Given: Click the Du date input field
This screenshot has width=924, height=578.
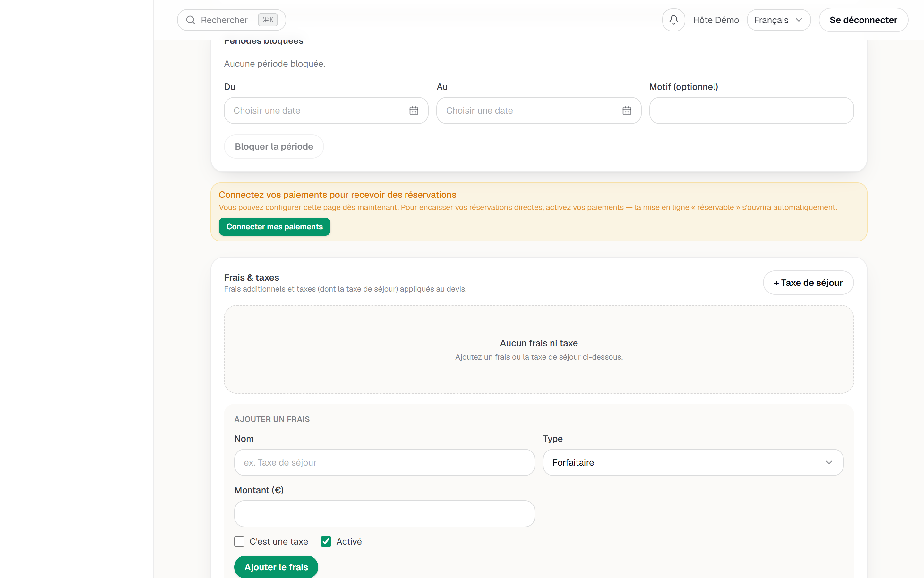Looking at the screenshot, I should click(x=326, y=110).
